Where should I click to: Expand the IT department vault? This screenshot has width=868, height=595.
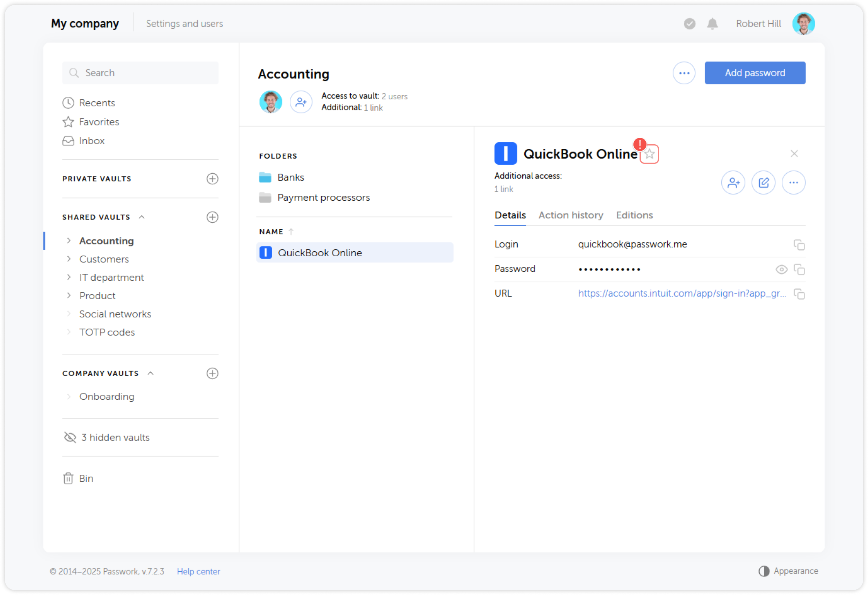click(x=69, y=277)
